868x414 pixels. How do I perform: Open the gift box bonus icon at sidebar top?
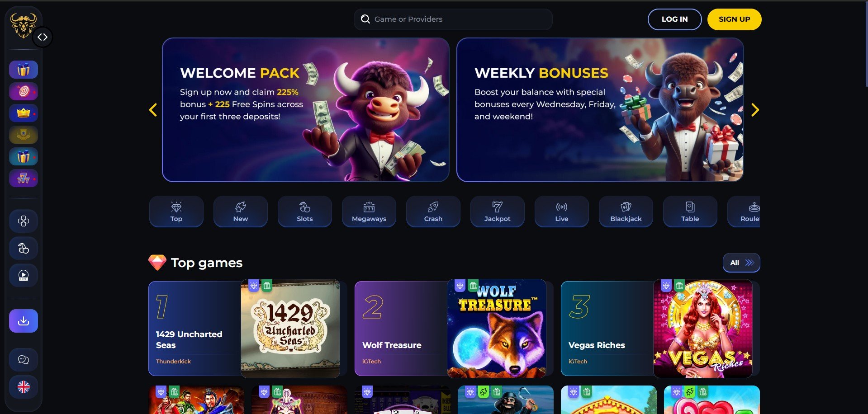[24, 70]
